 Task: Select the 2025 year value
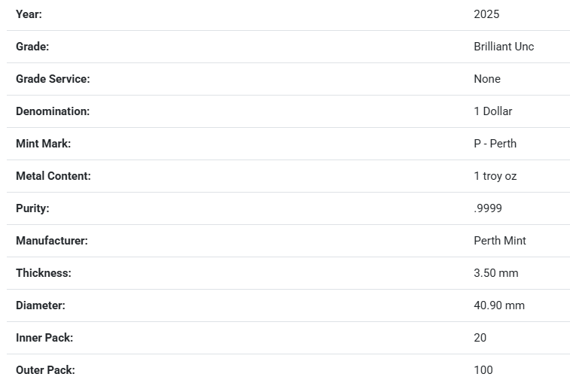[486, 14]
